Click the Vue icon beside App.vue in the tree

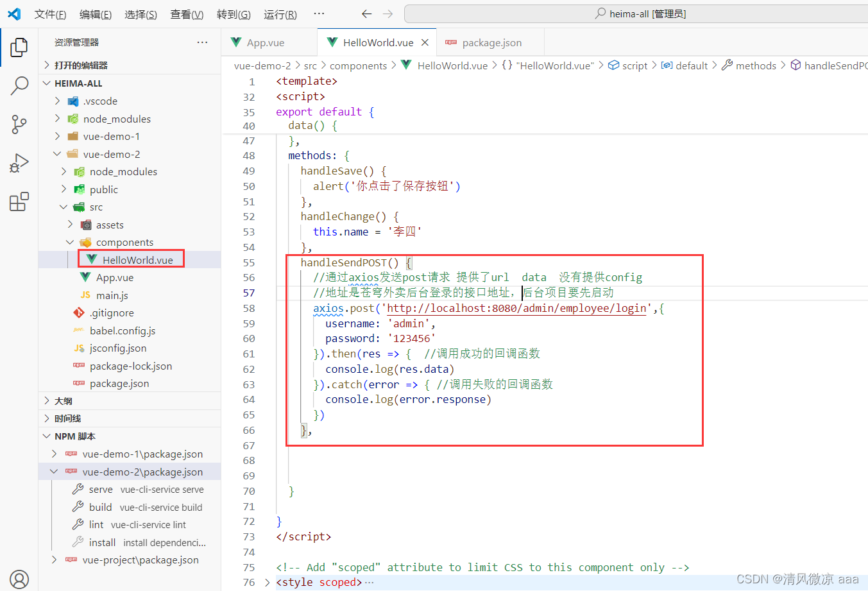85,277
